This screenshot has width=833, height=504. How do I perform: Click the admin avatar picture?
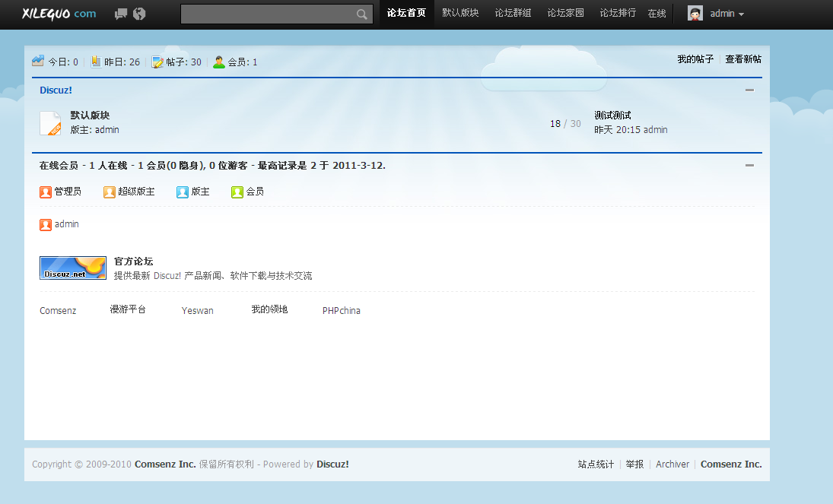(x=695, y=13)
